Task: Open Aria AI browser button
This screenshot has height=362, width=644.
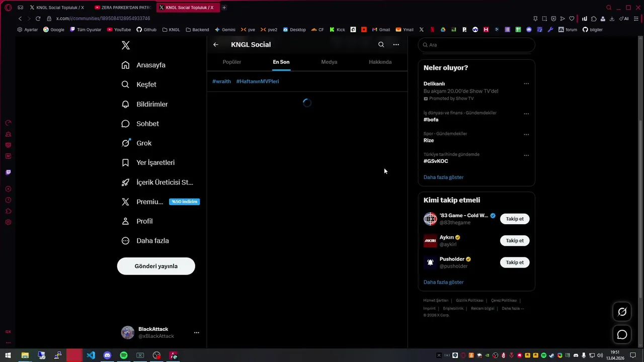Action: (624, 19)
